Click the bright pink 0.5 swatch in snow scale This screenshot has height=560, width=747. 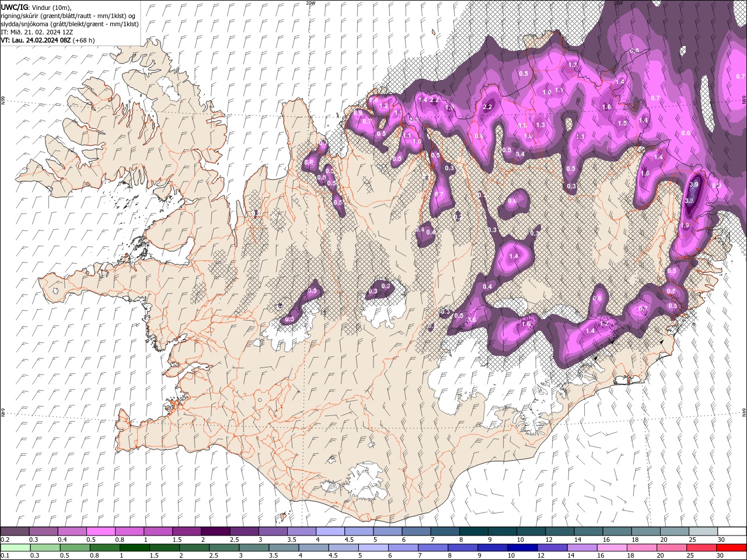pos(100,531)
